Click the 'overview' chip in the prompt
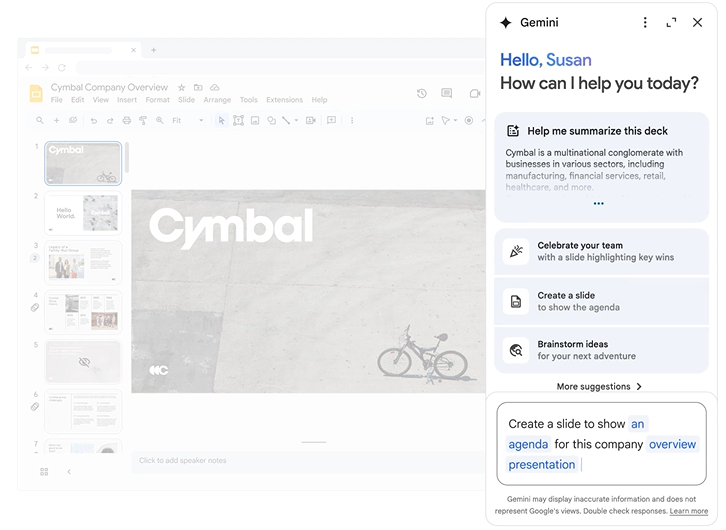 tap(672, 444)
